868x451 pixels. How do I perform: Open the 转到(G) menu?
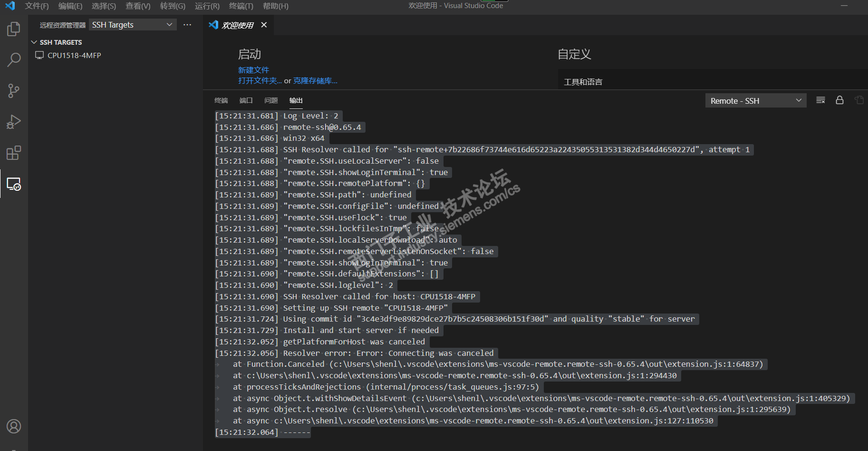tap(173, 6)
